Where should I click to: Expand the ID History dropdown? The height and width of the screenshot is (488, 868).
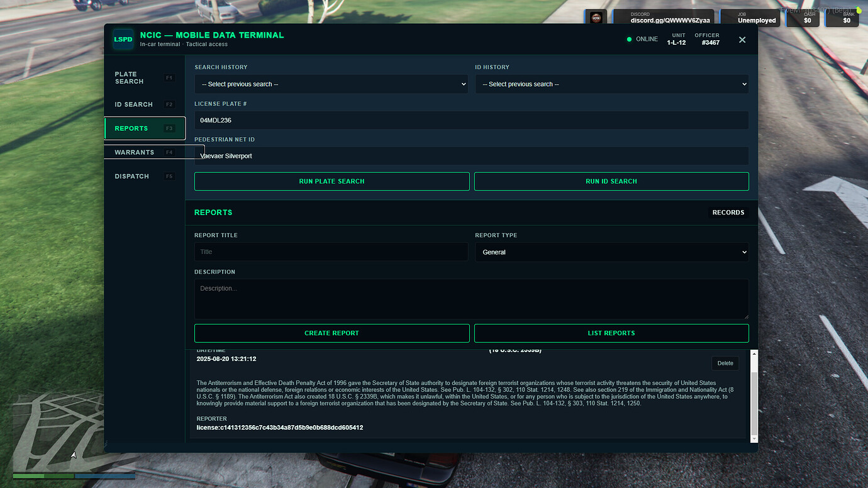click(611, 84)
